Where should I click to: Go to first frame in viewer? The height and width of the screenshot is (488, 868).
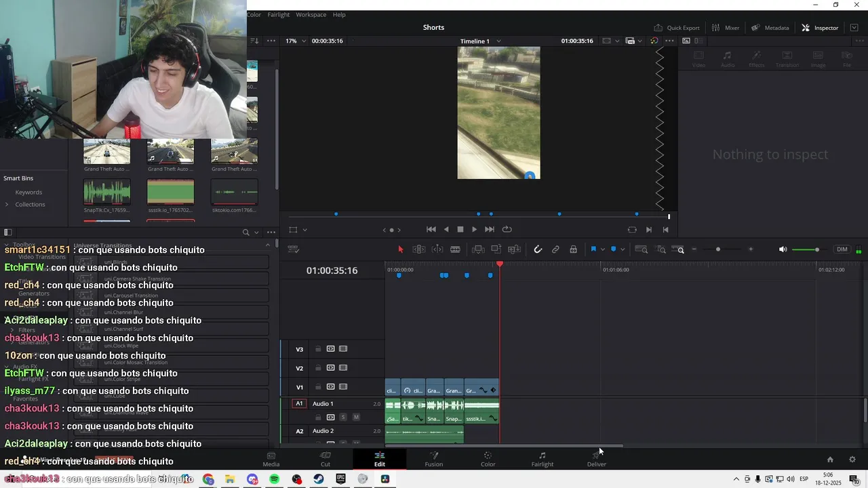(431, 230)
